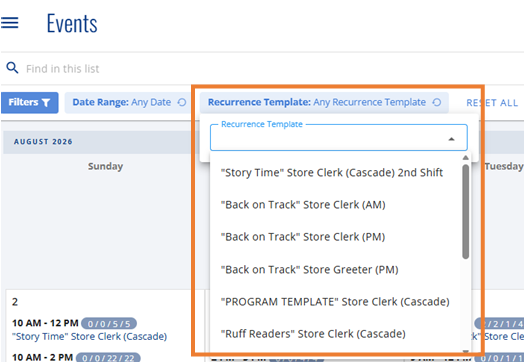Select "Back on Track" Store Clerk (AM)
525x363 pixels.
pyautogui.click(x=303, y=205)
